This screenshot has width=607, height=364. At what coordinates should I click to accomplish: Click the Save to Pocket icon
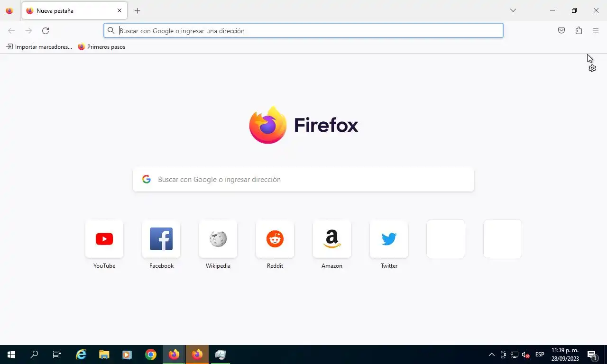click(x=561, y=31)
